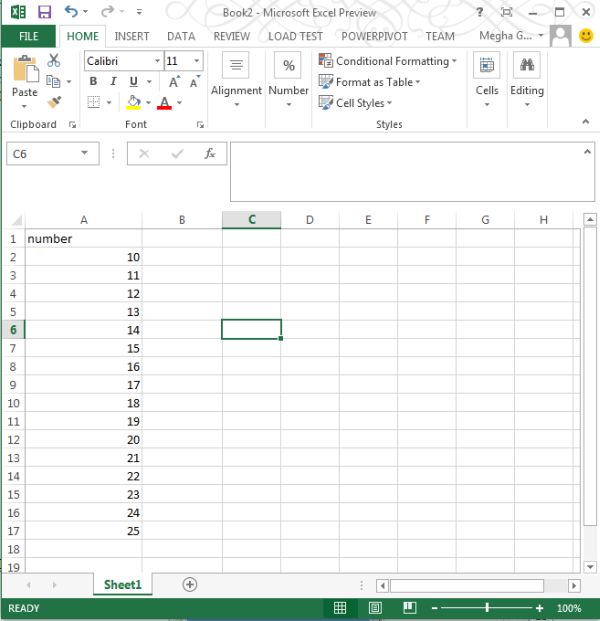Switch to the INSERT tab
This screenshot has height=621, width=600.
click(x=132, y=36)
